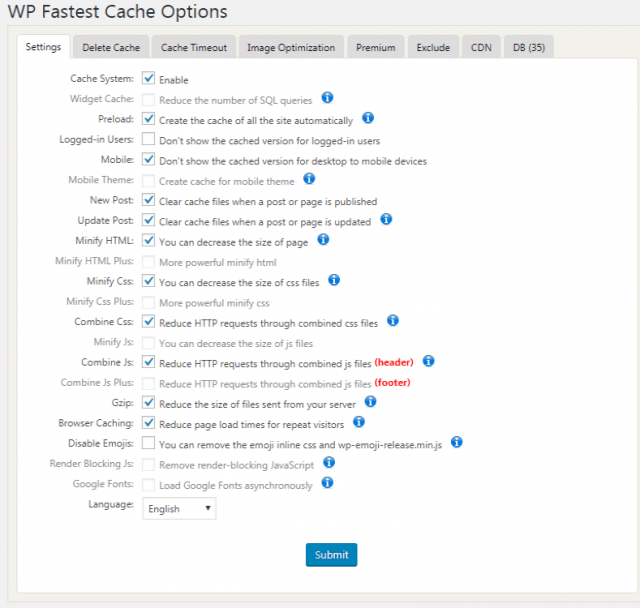Open the Image Optimization tab
640x608 pixels.
pos(290,47)
